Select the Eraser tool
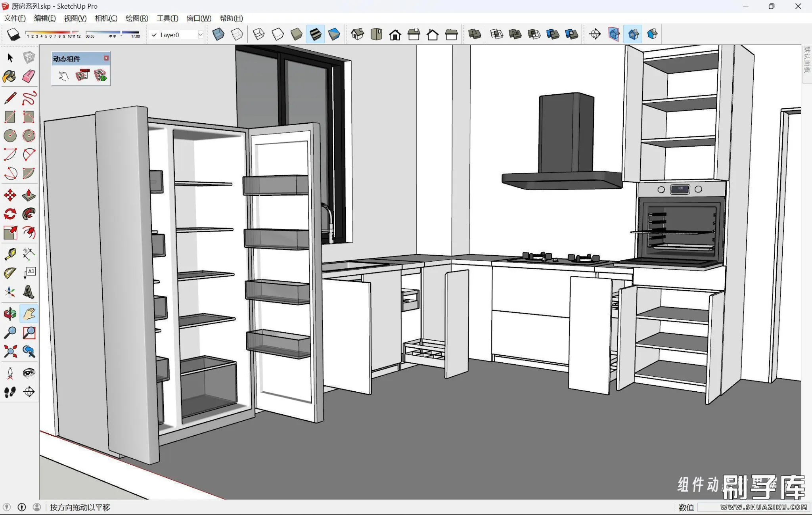Screen dimensions: 812x515 [x=29, y=76]
